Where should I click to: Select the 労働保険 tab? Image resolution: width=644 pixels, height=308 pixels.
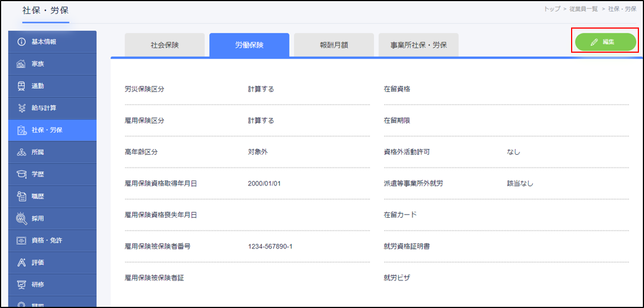pos(249,45)
